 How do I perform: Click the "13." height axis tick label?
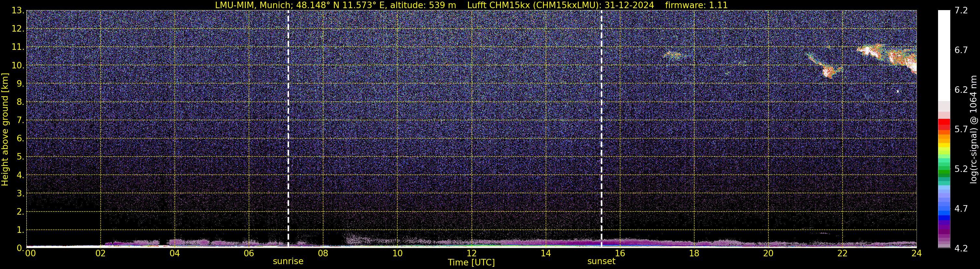click(18, 10)
